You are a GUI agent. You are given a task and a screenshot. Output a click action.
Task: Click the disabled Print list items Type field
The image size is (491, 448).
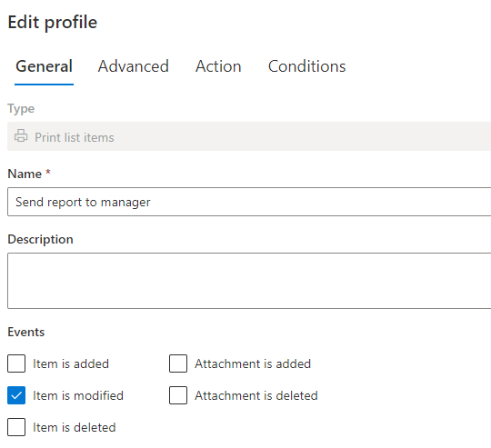[249, 136]
